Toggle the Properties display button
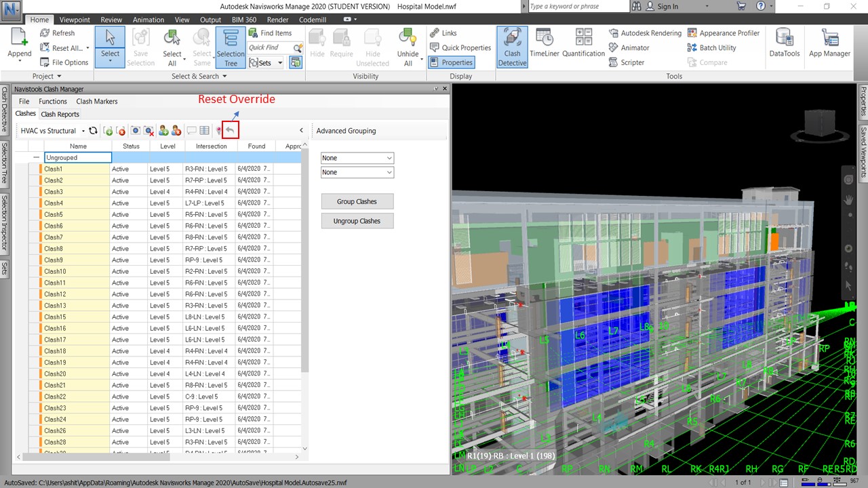868x488 pixels. [x=451, y=62]
